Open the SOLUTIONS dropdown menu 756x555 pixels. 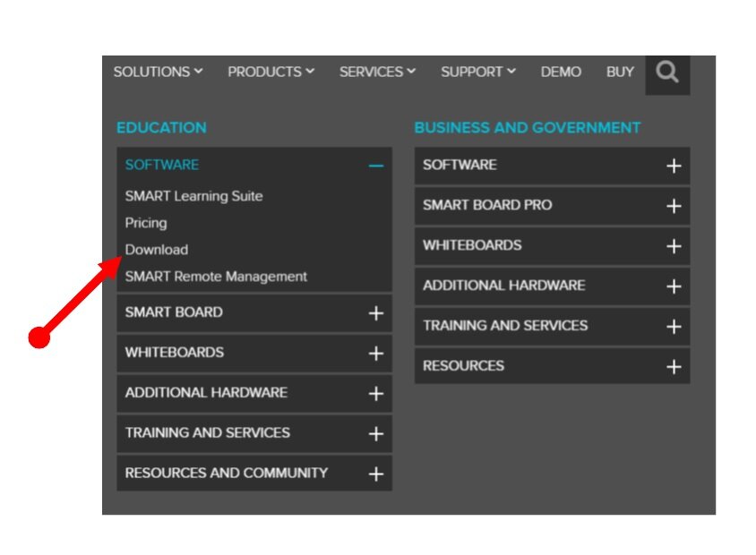[159, 73]
